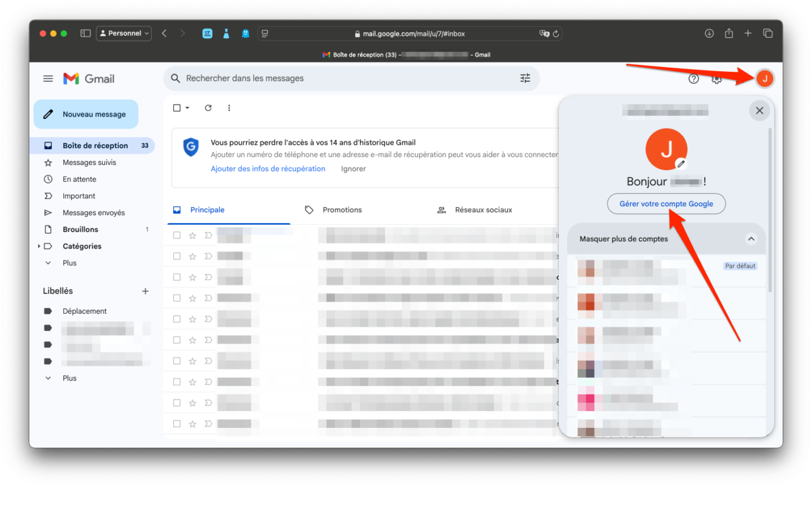Refresh the inbox message list
The image size is (812, 508).
pos(208,108)
